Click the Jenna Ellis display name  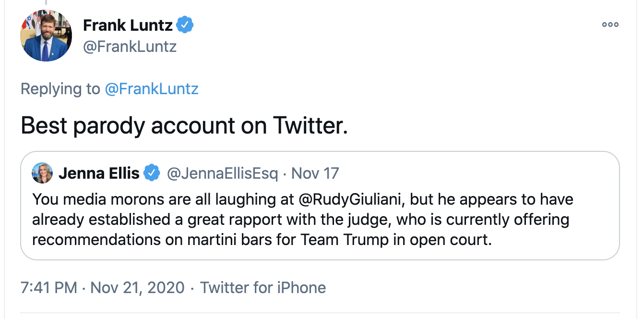pyautogui.click(x=99, y=173)
